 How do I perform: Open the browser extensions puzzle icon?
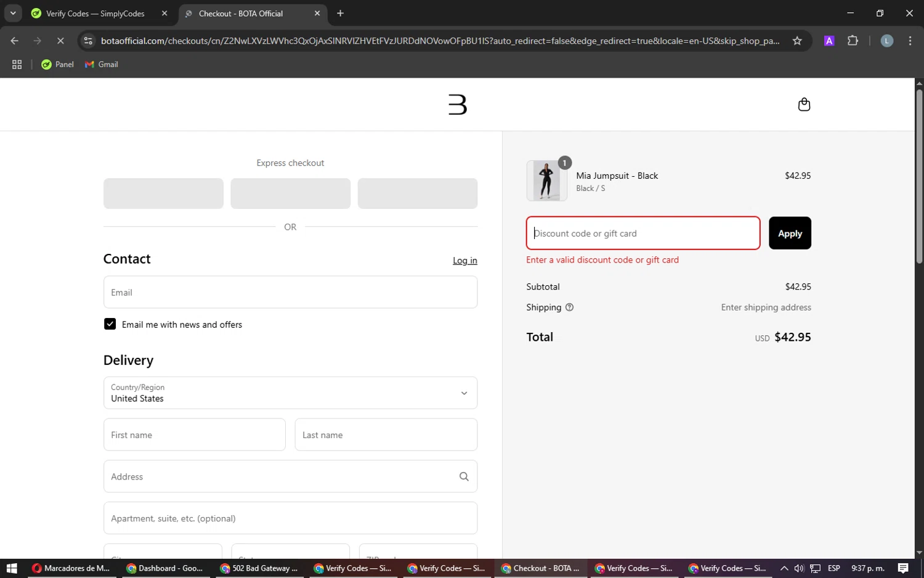pos(853,41)
